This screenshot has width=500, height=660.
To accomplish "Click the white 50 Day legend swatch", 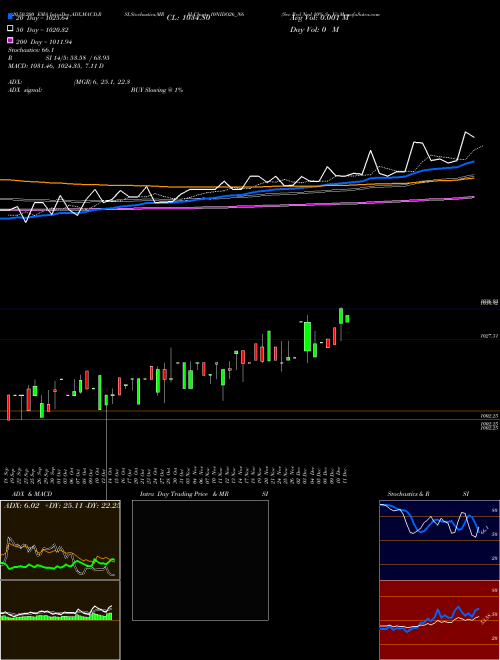I will (x=10, y=29).
